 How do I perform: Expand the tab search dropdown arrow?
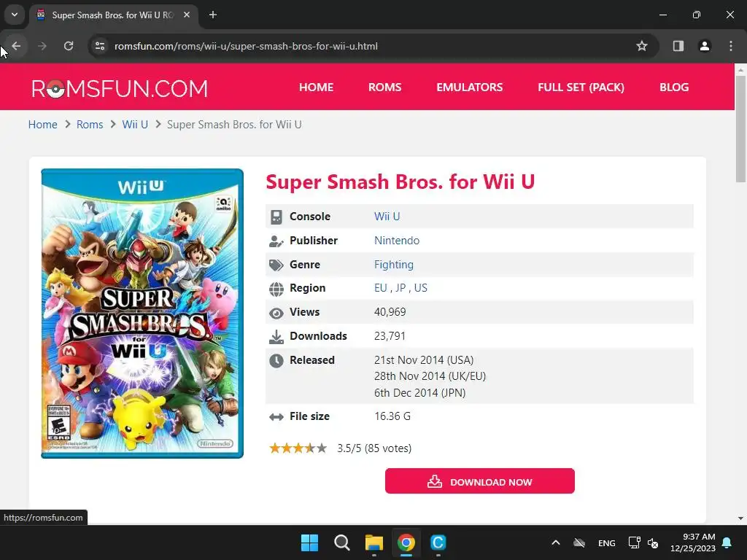[x=15, y=15]
